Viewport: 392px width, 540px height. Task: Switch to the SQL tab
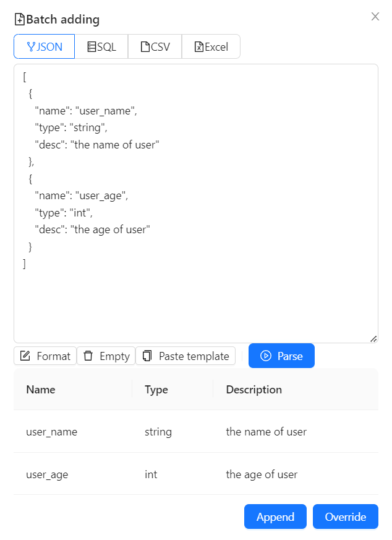(101, 47)
